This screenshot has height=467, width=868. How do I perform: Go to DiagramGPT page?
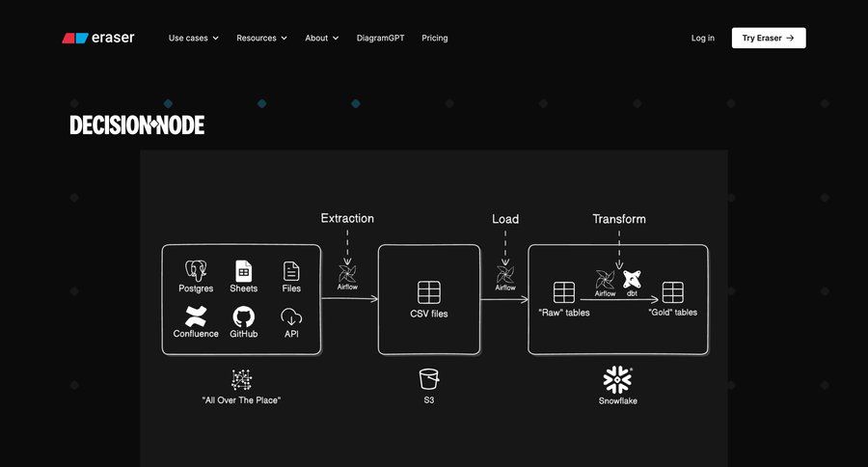(x=380, y=39)
